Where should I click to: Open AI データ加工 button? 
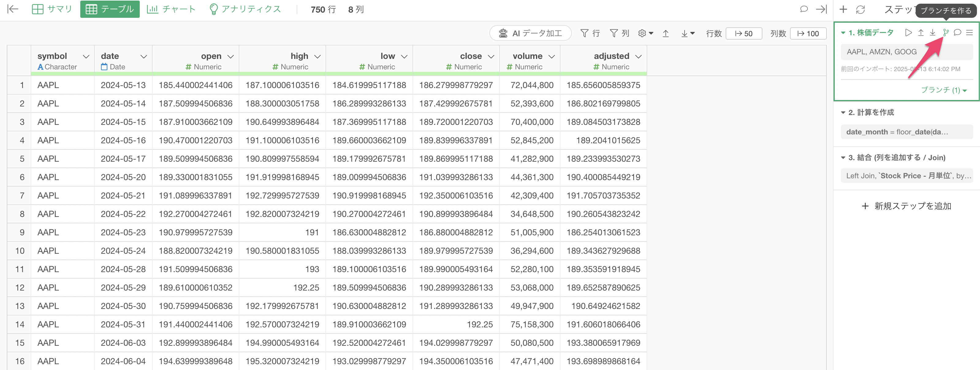click(x=530, y=33)
